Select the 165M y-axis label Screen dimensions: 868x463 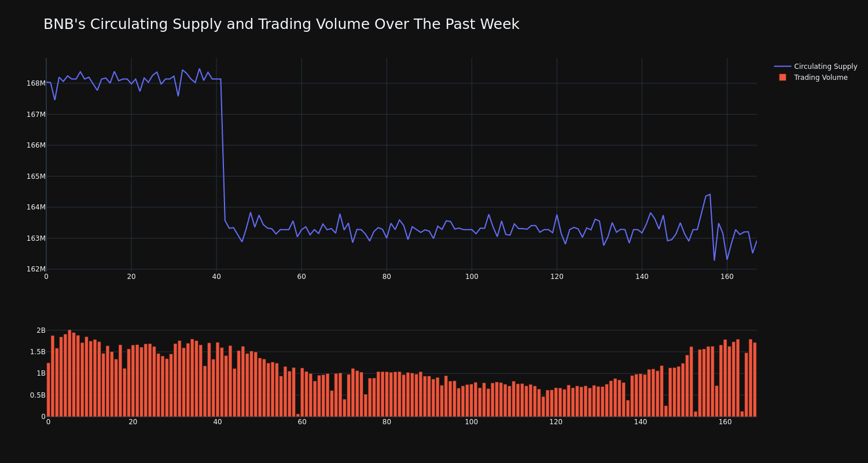coord(36,177)
